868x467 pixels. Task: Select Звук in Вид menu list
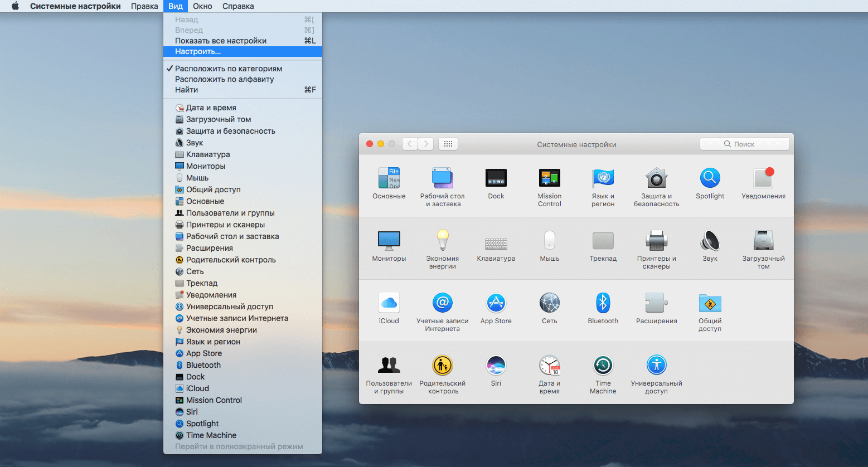click(243, 143)
